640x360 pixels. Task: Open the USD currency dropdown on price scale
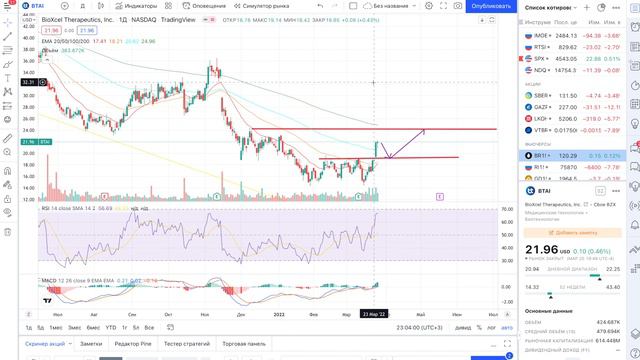pos(29,20)
